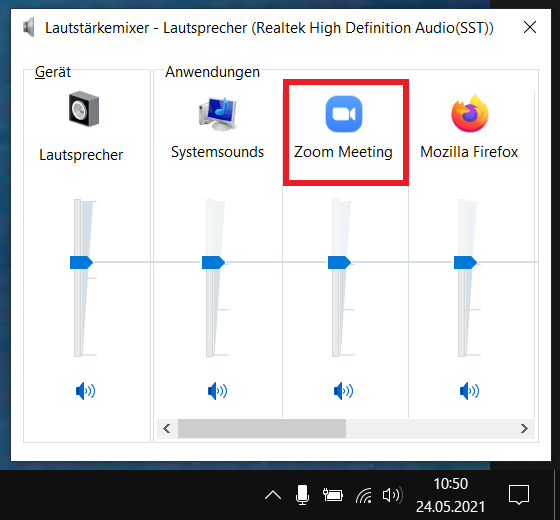560x520 pixels.
Task: Open the Lautsprecher device icon
Action: pyautogui.click(x=84, y=109)
